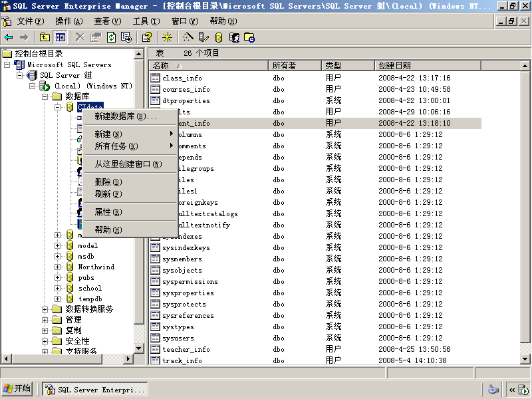The image size is (532, 399).
Task: Select the 复制 folder in tree
Action: (73, 330)
